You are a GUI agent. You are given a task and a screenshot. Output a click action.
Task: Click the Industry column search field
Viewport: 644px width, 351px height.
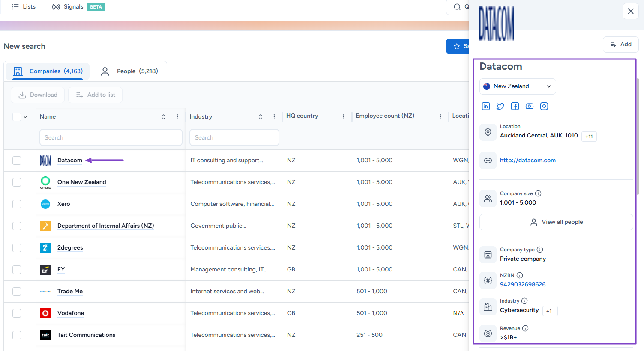[234, 138]
